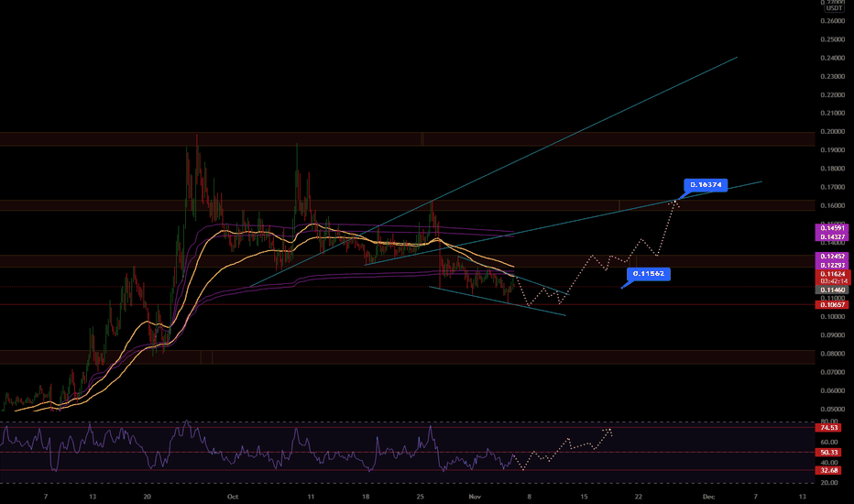This screenshot has height=504, width=854.
Task: Click 0.18000 on the price axis
Action: [833, 169]
